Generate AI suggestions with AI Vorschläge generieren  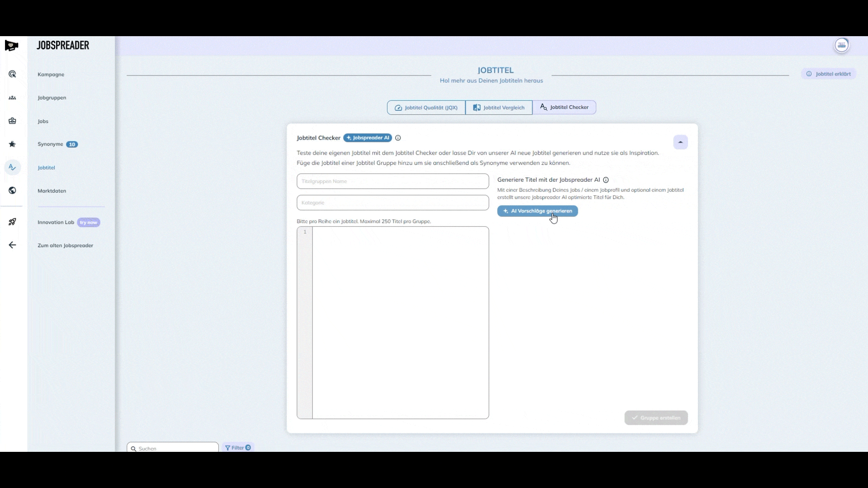(x=538, y=211)
